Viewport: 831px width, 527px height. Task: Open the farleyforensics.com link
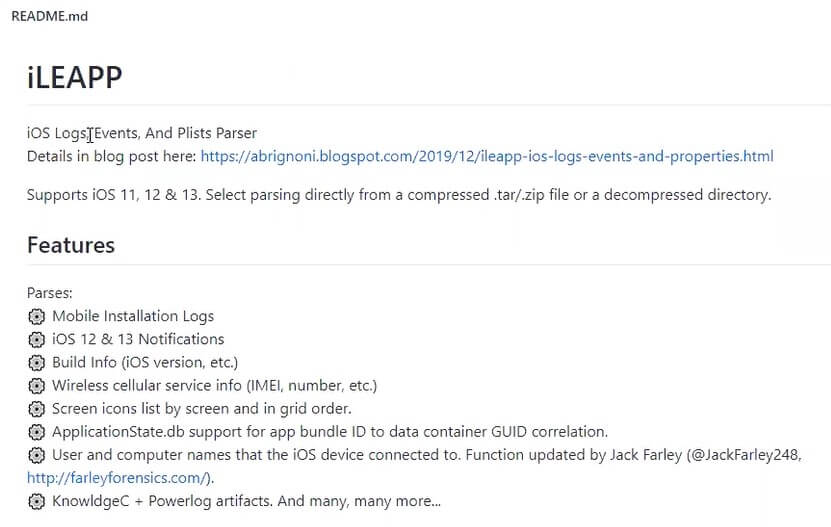pyautogui.click(x=120, y=478)
